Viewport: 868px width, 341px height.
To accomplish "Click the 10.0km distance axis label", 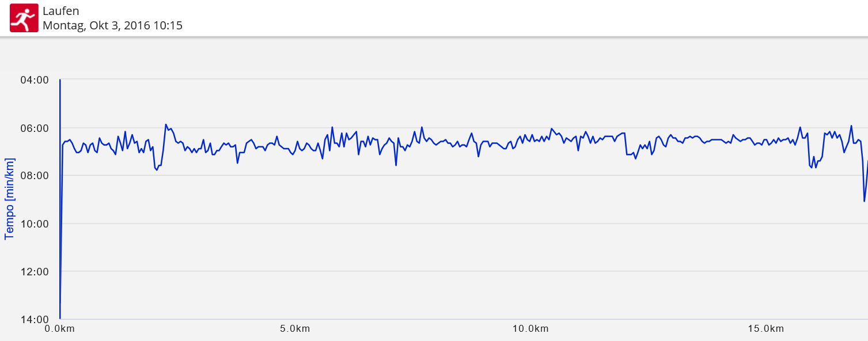I will pyautogui.click(x=530, y=329).
